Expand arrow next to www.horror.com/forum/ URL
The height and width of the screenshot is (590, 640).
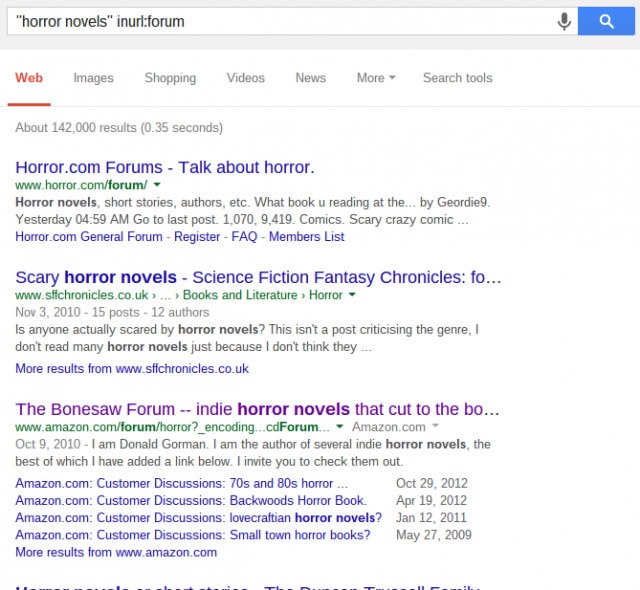tap(157, 185)
